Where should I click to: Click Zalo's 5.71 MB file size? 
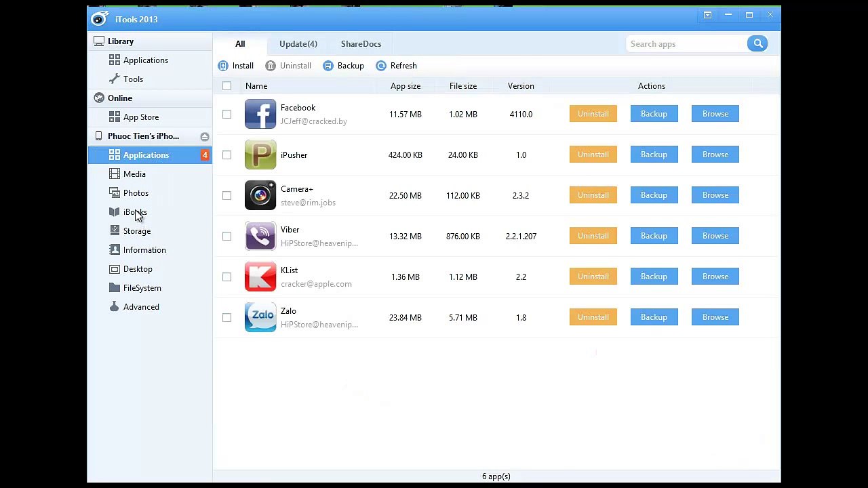point(463,318)
